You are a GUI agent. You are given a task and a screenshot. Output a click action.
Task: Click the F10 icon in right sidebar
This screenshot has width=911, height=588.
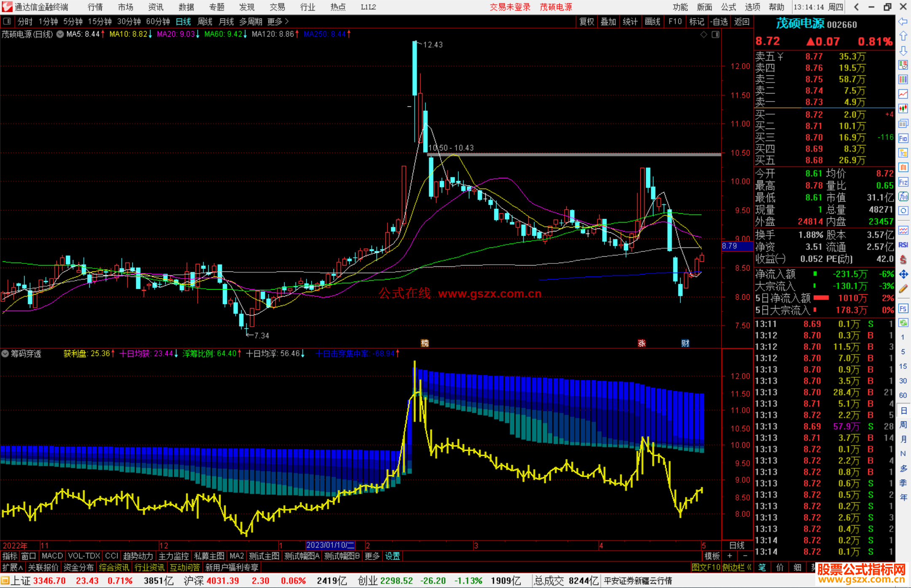point(903,138)
